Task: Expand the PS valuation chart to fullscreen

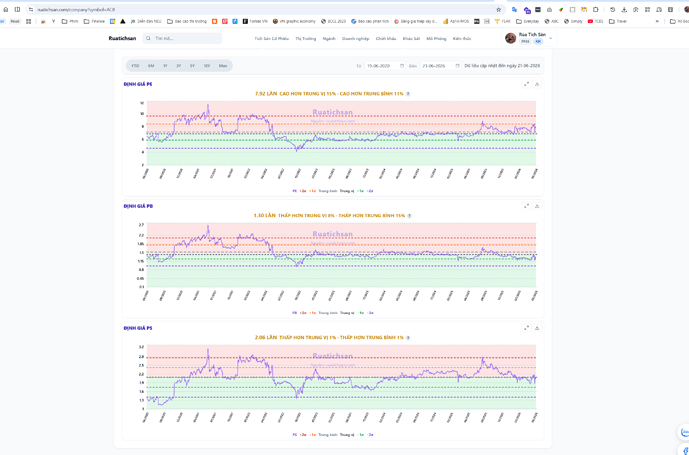Action: (526, 328)
